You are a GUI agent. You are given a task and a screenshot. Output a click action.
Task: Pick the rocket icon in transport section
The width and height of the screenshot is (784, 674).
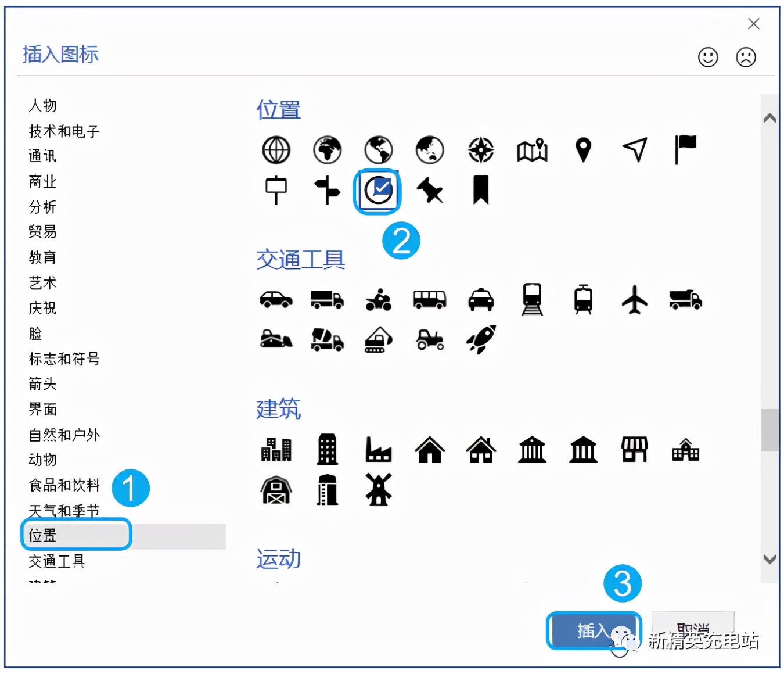[x=480, y=340]
